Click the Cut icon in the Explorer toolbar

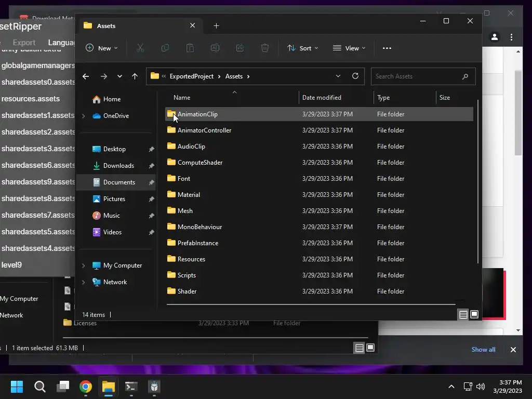click(x=140, y=48)
